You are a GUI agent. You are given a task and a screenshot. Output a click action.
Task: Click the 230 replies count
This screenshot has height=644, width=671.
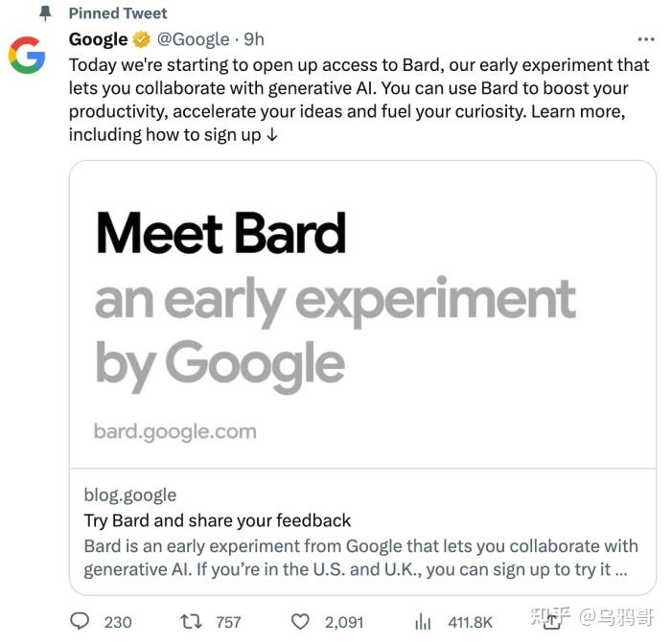coord(118,622)
